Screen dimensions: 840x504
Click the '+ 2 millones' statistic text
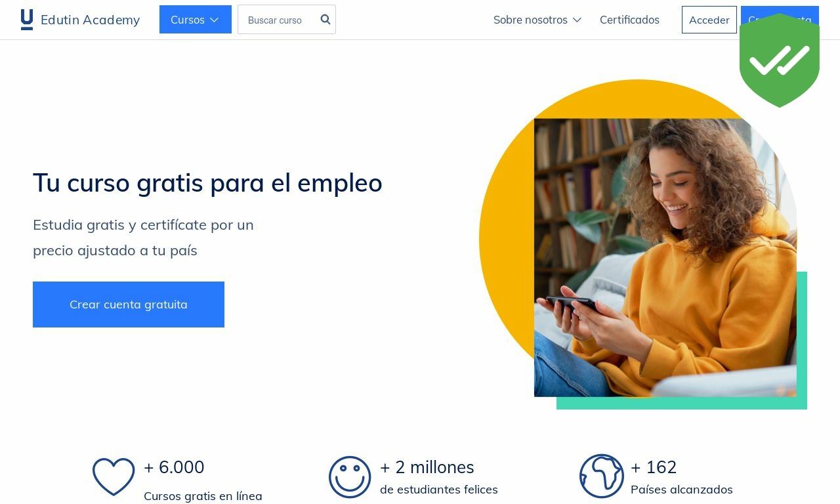click(x=427, y=467)
